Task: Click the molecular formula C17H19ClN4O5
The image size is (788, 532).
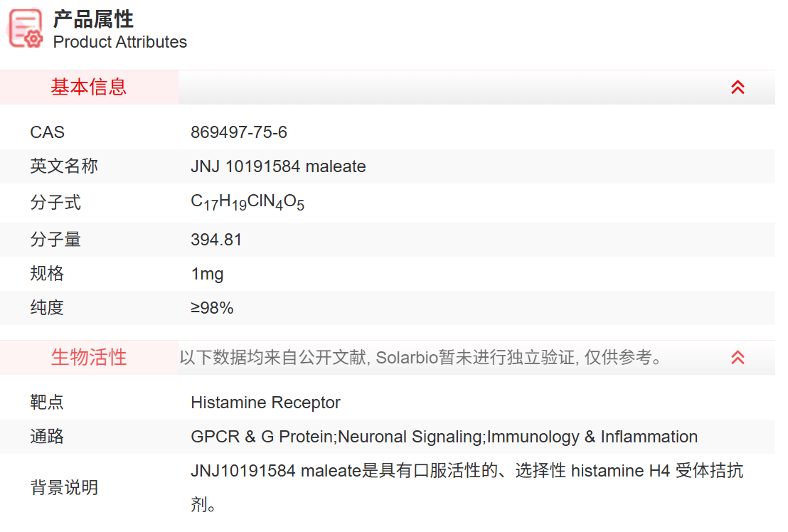Action: tap(247, 203)
